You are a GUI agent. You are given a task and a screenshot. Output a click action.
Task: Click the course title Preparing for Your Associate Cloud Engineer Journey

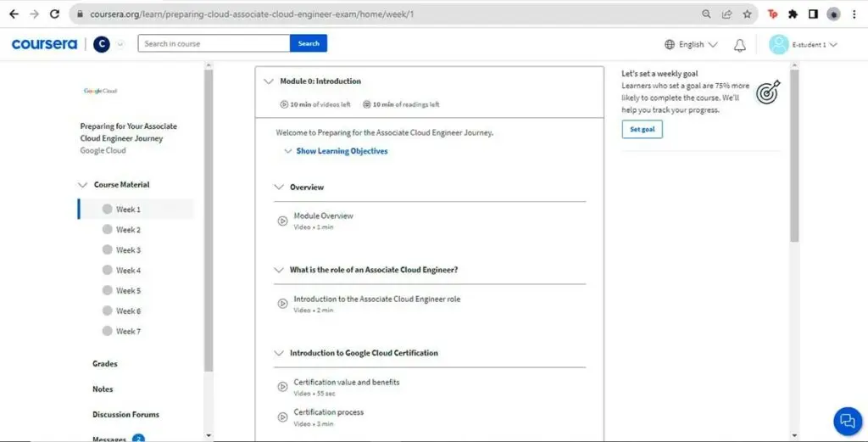pyautogui.click(x=129, y=132)
